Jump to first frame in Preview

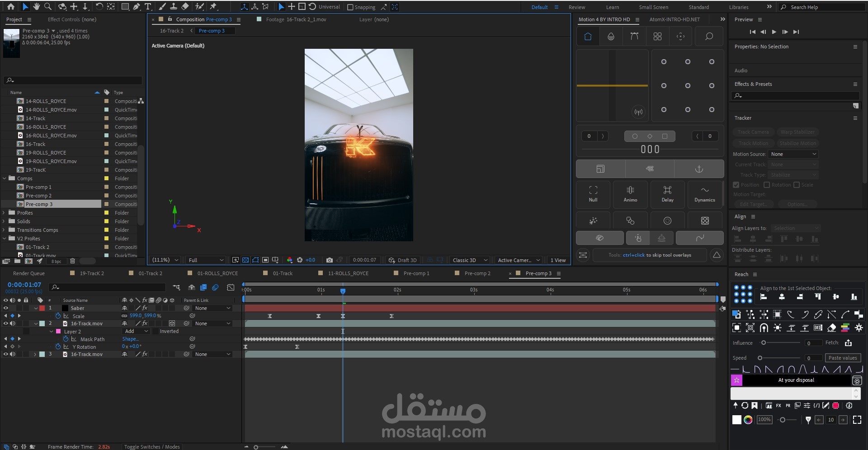752,32
